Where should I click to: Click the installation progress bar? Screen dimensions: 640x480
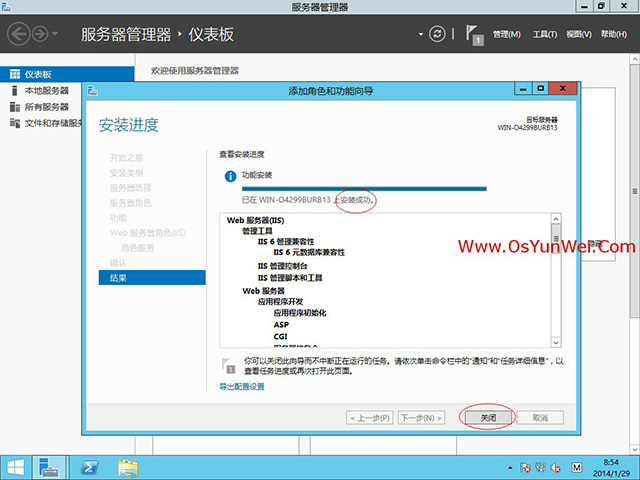click(x=364, y=189)
